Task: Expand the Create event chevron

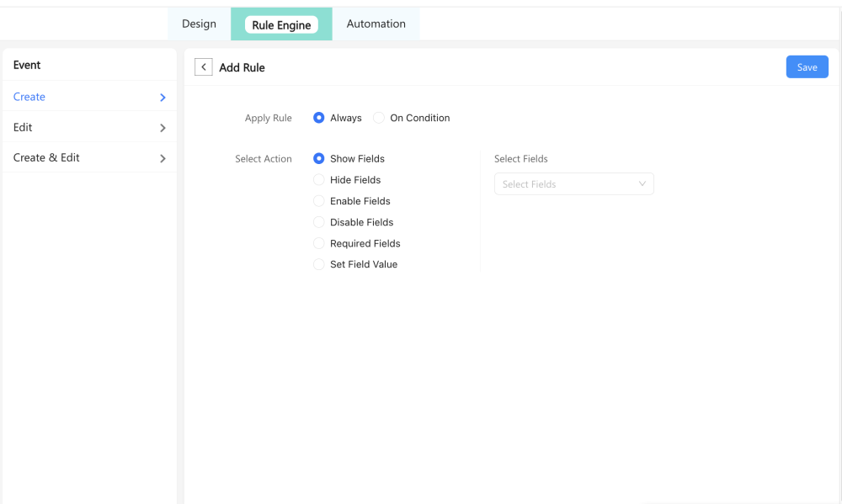Action: pyautogui.click(x=163, y=97)
